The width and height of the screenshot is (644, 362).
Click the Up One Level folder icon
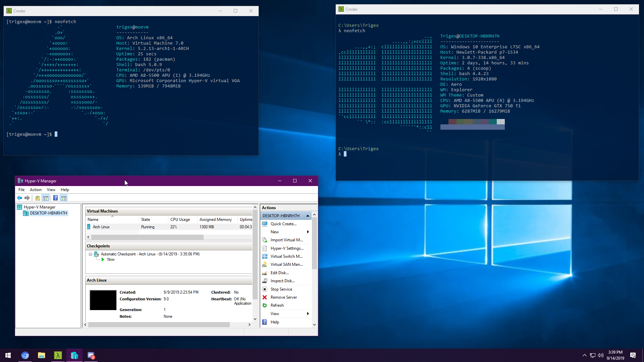[38, 198]
